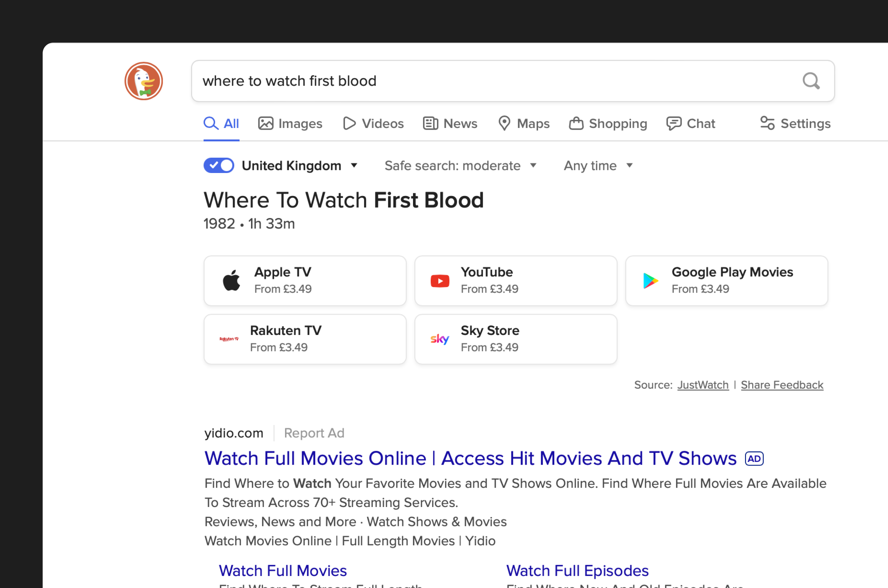Switch to the Shopping tab
Image resolution: width=888 pixels, height=588 pixels.
click(x=608, y=123)
